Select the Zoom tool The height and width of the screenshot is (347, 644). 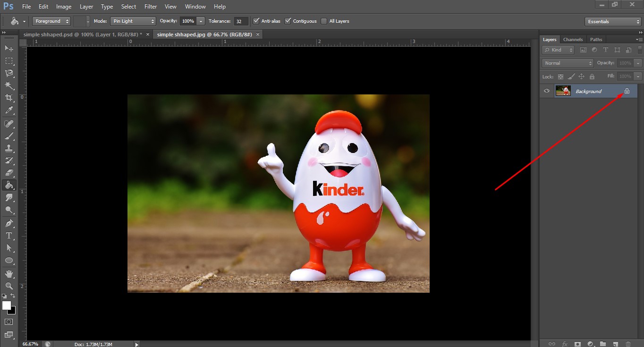click(x=9, y=286)
